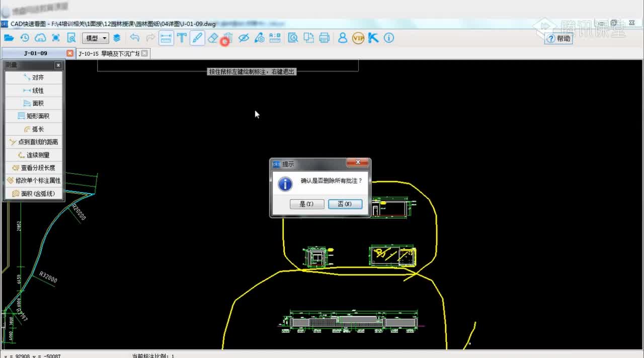Click the 当前标注比例 status text
Viewport: 644px width, 358px height.
tap(153, 355)
